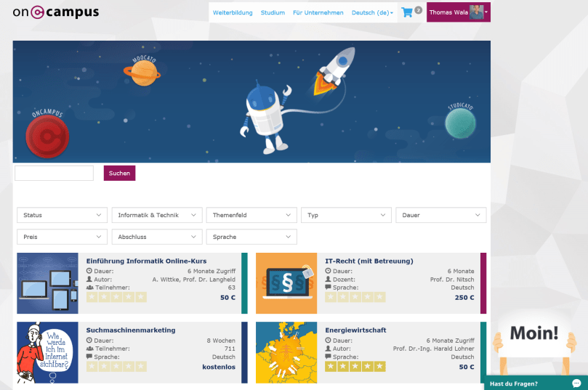Screen dimensions: 588x390
Task: Expand the Typ filter dropdown
Action: [346, 215]
